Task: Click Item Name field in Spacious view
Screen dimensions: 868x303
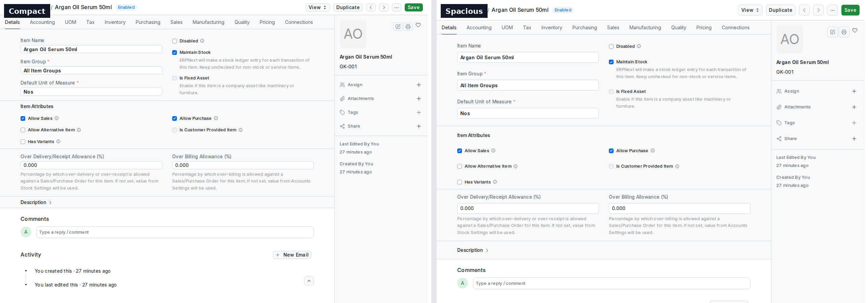Action: (x=528, y=58)
